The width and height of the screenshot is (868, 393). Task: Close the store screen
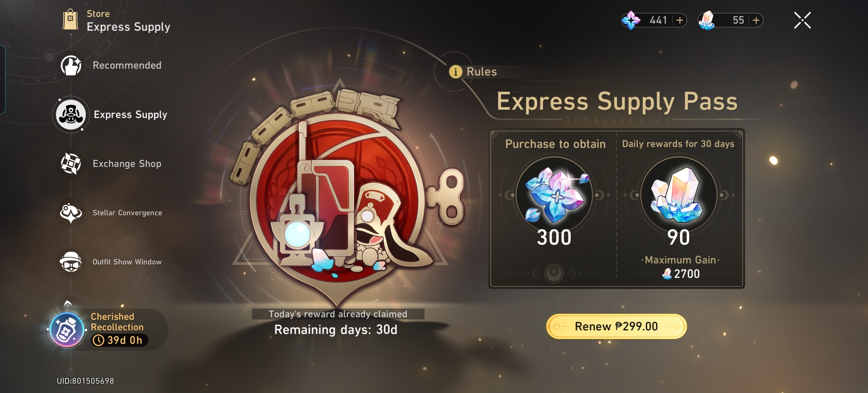pyautogui.click(x=802, y=20)
